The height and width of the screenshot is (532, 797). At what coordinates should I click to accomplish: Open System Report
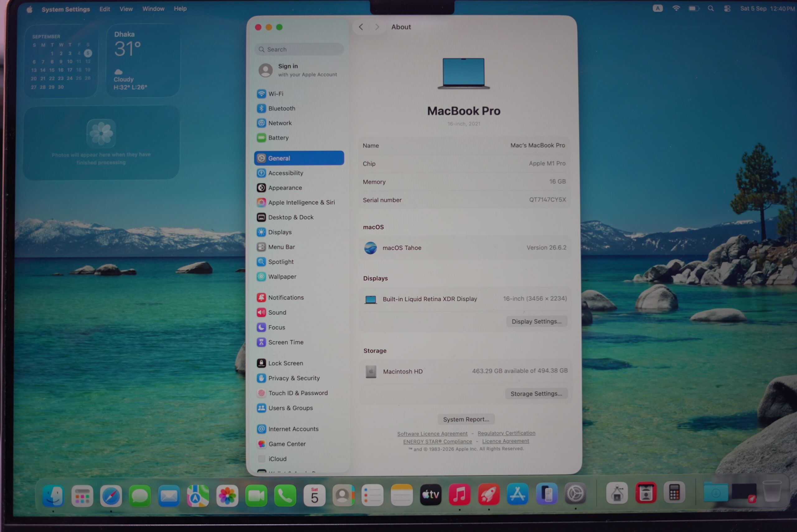pyautogui.click(x=466, y=419)
